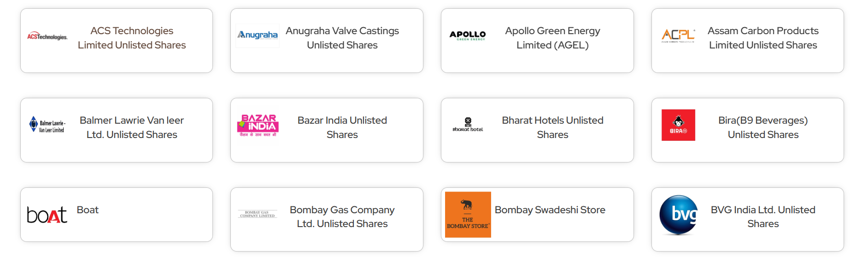Screen dimensions: 868x264
Task: Select BVG India Ltd. Unlisted Shares title
Action: (763, 217)
